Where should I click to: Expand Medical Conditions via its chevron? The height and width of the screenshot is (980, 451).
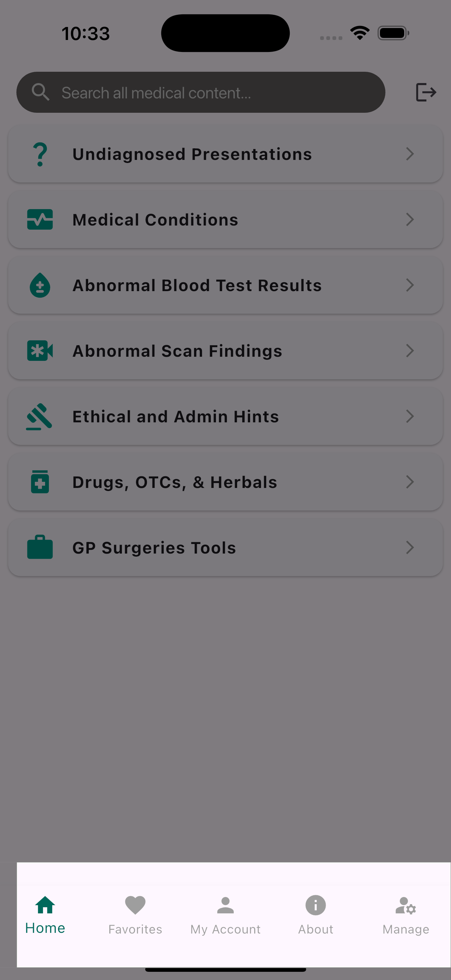pyautogui.click(x=410, y=219)
